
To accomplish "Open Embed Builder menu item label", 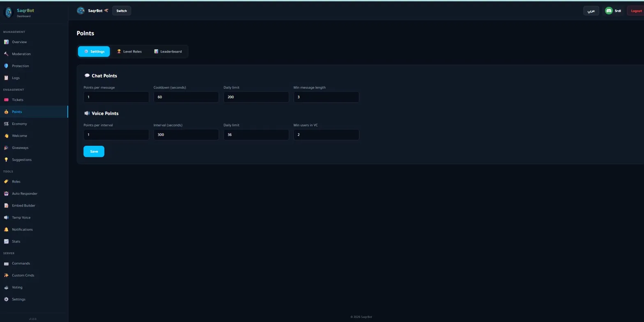I will tap(23, 205).
